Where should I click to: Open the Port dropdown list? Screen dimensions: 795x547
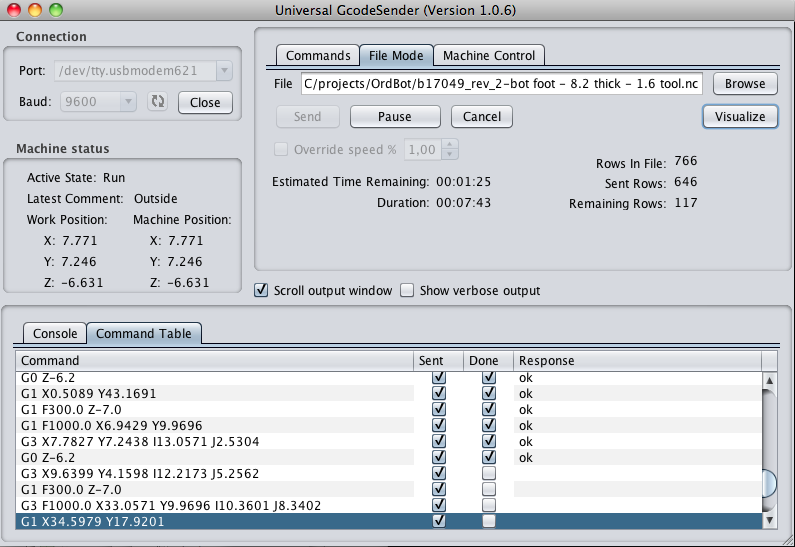click(224, 71)
